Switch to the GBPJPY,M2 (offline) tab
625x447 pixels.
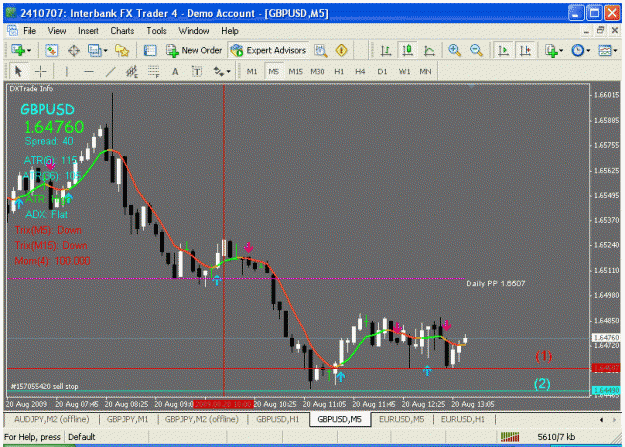(202, 419)
